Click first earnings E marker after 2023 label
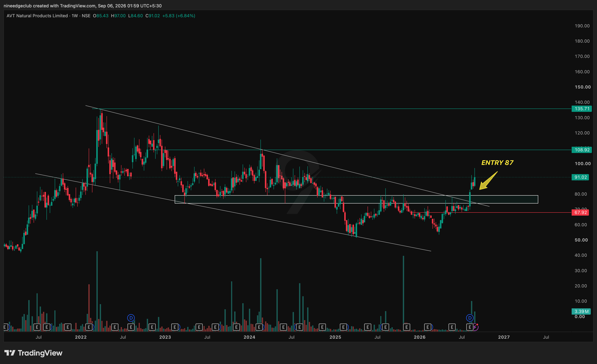 click(x=175, y=327)
